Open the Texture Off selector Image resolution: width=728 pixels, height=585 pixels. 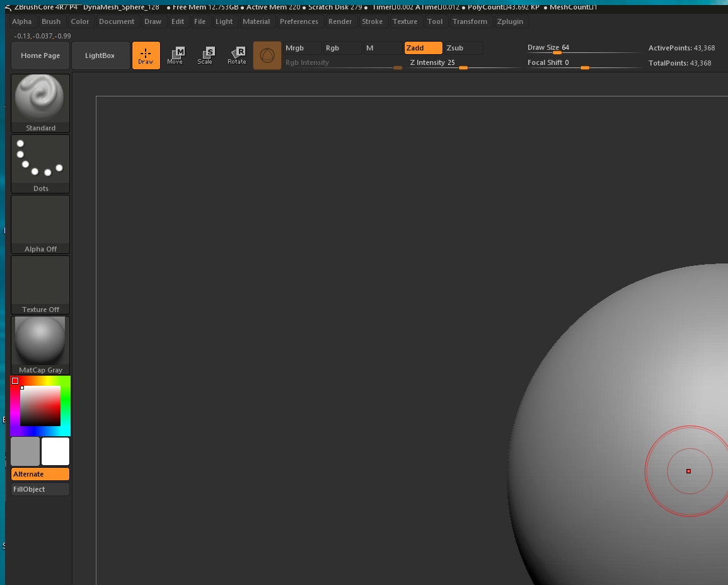tap(40, 284)
